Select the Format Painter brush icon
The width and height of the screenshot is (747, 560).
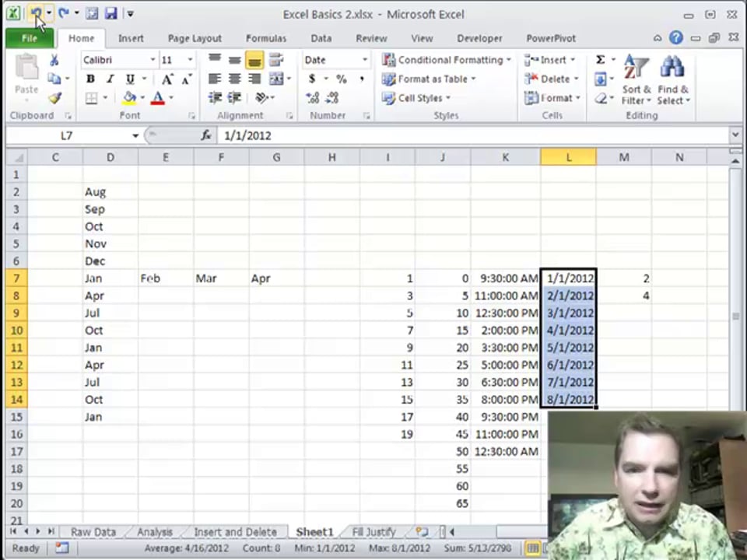click(x=54, y=98)
